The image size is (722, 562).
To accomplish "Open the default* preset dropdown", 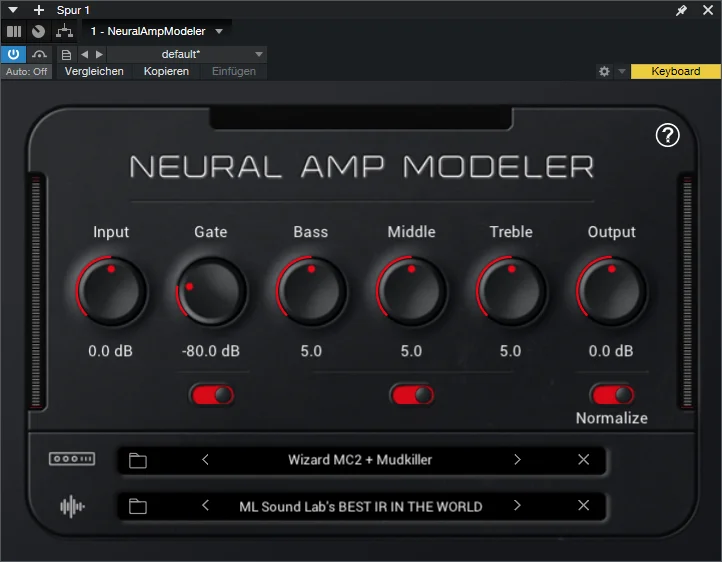I will click(186, 54).
